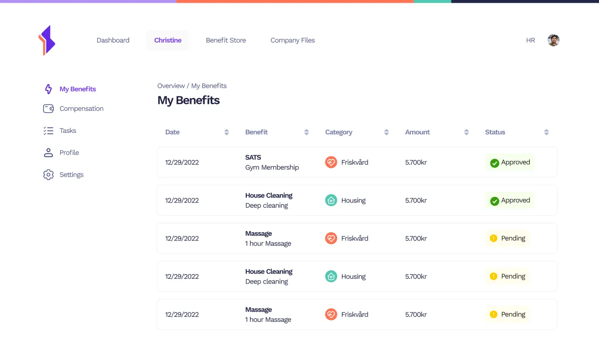Click the person Profile icon
This screenshot has width=599, height=364.
[48, 153]
